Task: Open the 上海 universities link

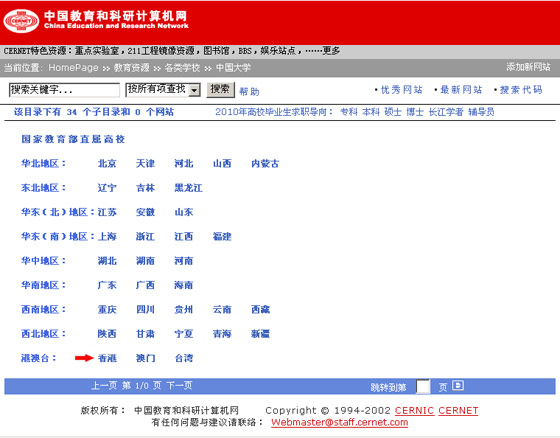Action: pos(107,237)
